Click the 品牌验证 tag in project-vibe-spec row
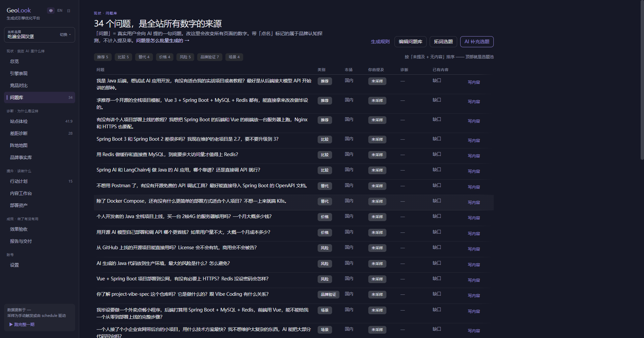 (328, 294)
